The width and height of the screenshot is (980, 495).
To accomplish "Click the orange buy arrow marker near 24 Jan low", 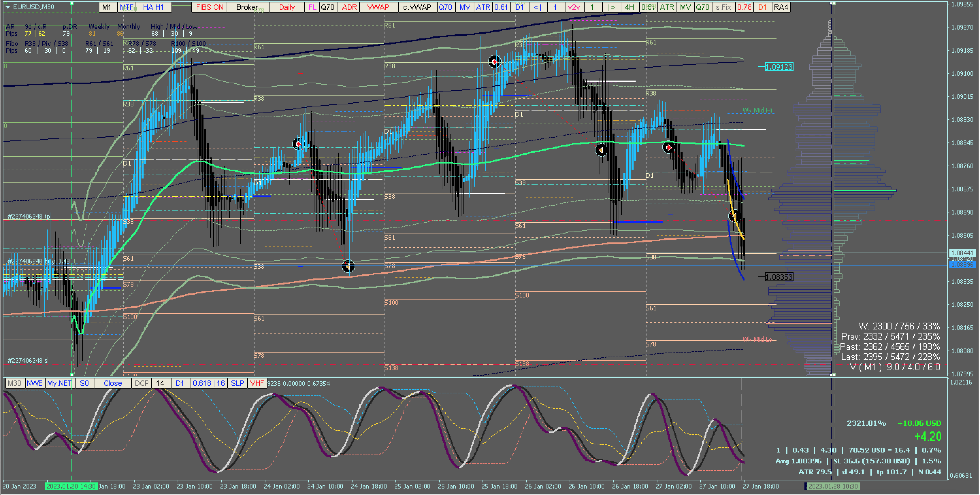I will pos(348,267).
